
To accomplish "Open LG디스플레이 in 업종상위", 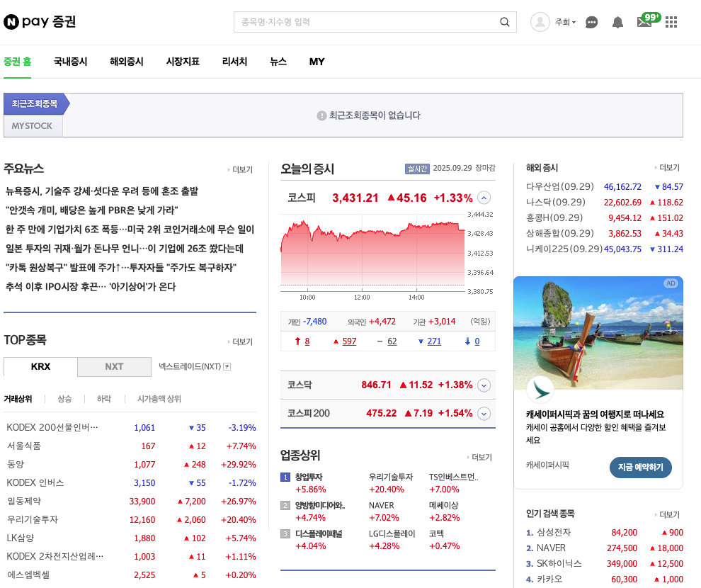I will [392, 533].
